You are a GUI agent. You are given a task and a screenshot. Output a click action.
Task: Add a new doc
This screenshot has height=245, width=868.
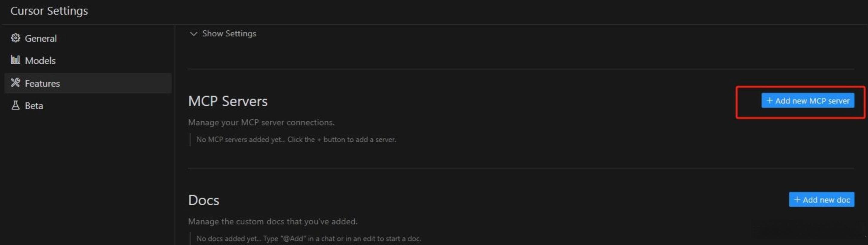click(821, 200)
